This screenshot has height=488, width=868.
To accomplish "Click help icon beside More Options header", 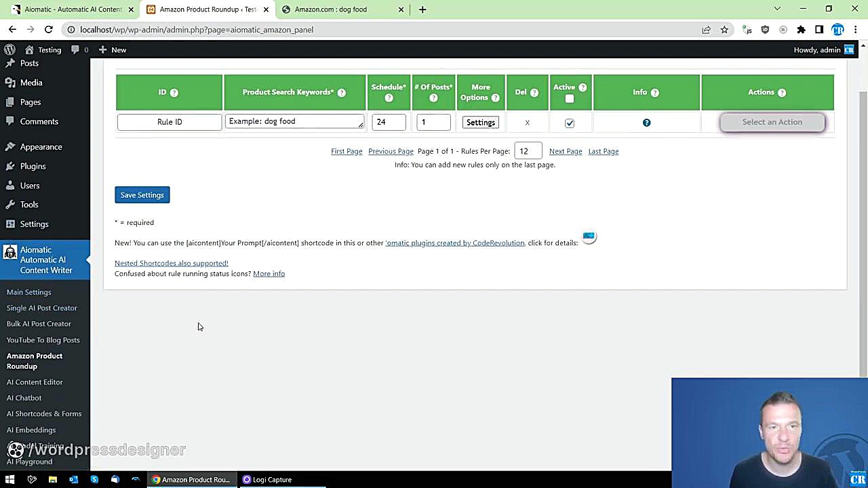I will (x=495, y=98).
